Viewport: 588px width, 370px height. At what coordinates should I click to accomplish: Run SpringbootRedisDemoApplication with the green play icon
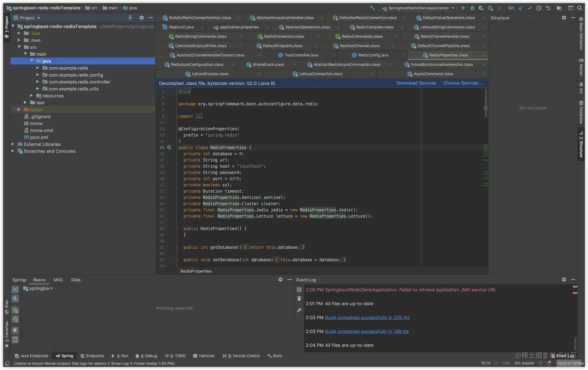[463, 8]
